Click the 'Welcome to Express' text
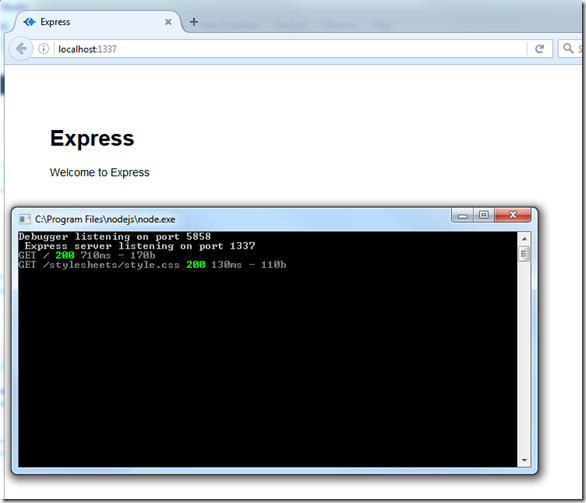The height and width of the screenshot is (503, 586). click(99, 172)
